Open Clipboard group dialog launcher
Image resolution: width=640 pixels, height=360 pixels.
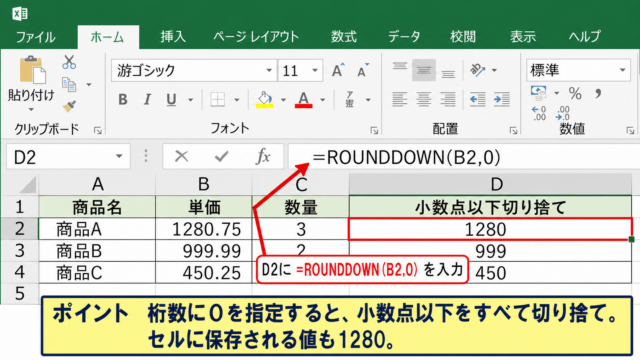98,131
